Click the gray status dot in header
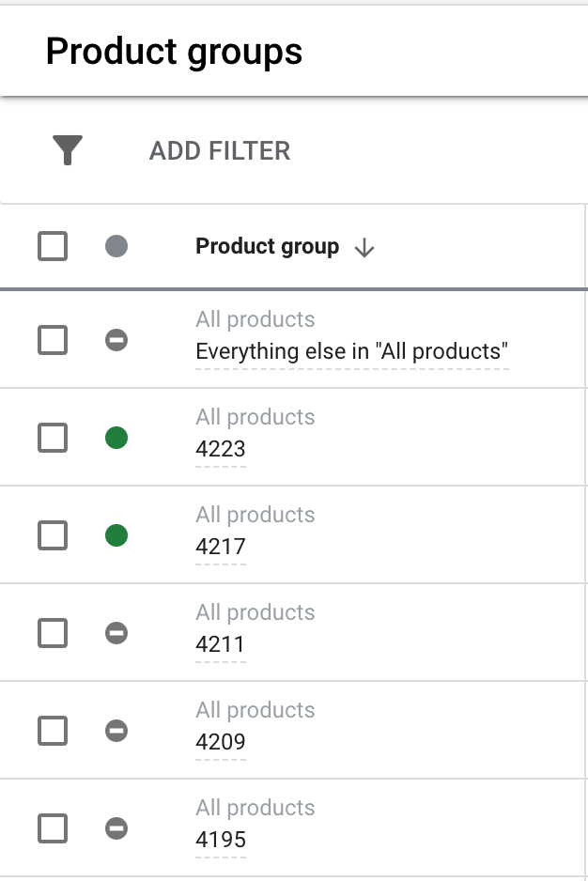The image size is (588, 881). [x=116, y=246]
